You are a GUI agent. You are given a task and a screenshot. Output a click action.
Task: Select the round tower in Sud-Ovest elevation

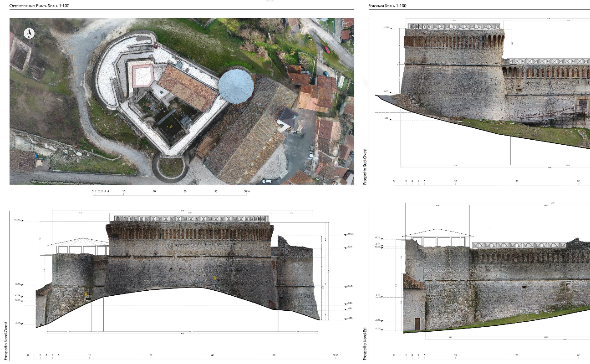(x=454, y=73)
